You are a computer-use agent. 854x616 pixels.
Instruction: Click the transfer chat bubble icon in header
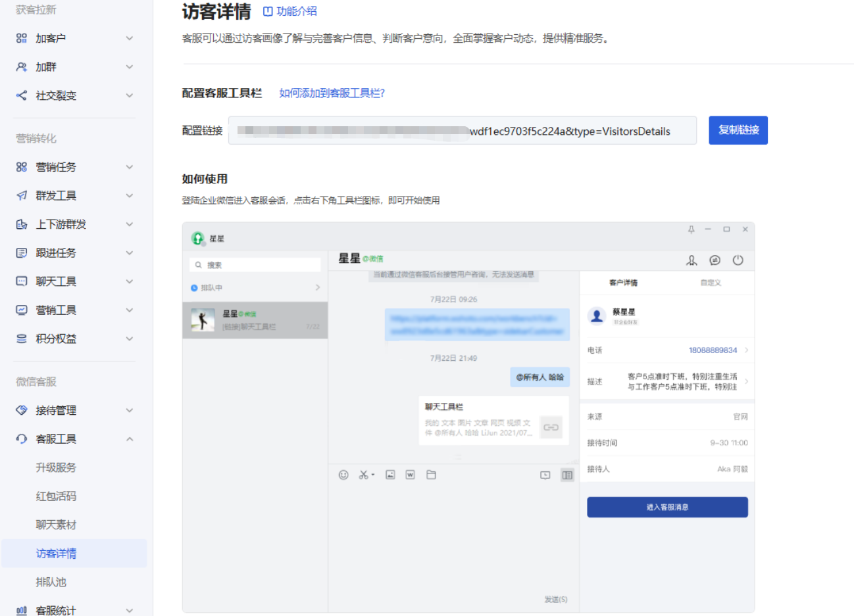715,260
